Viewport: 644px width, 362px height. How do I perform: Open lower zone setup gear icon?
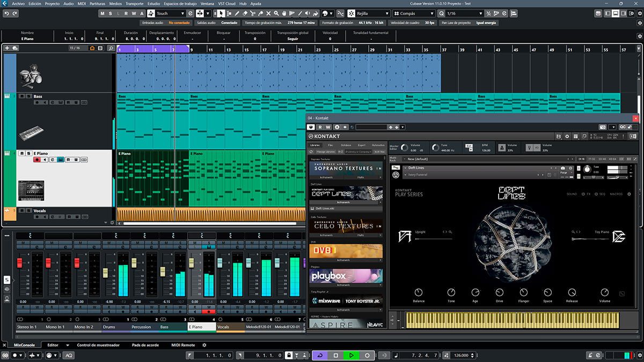204,345
